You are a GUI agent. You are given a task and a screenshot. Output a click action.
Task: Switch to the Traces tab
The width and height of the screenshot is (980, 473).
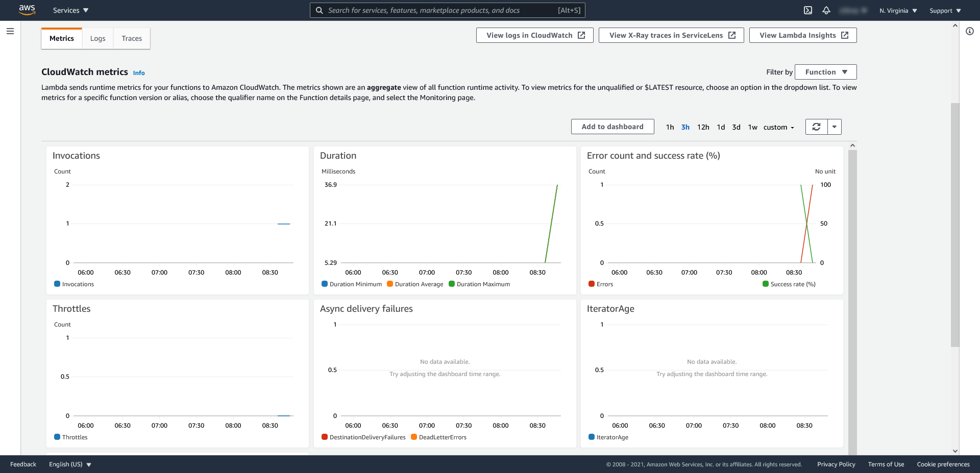(132, 38)
